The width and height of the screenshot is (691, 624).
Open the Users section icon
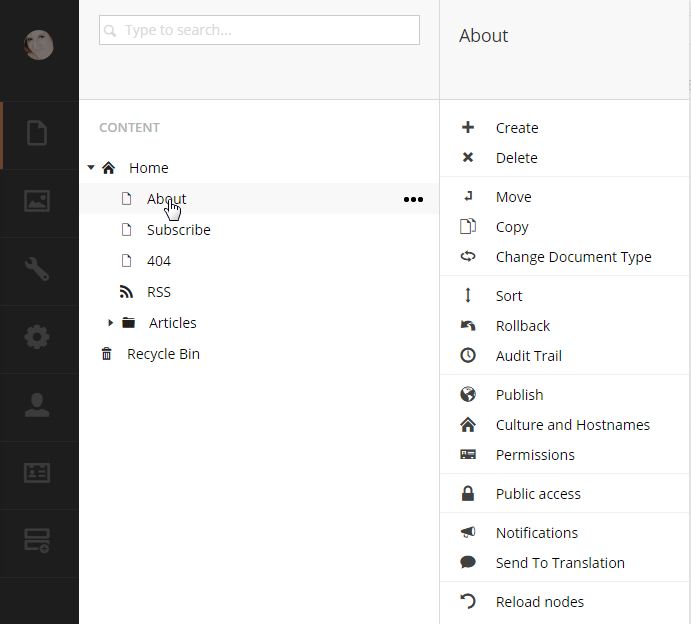point(37,405)
